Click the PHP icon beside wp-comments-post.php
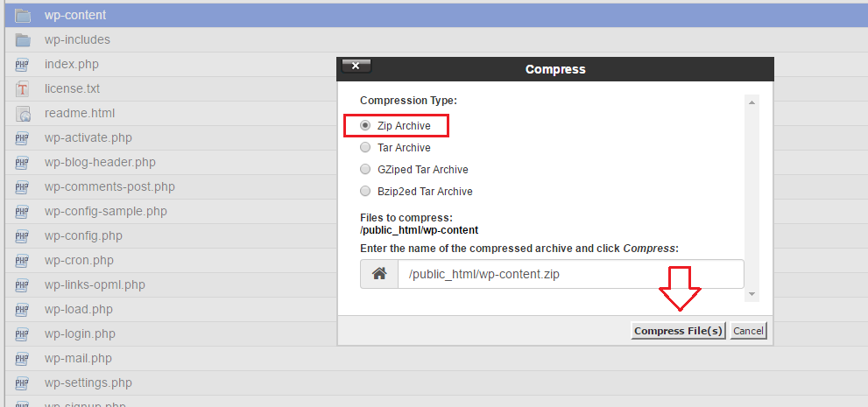Viewport: 868px width, 407px height. click(x=22, y=187)
